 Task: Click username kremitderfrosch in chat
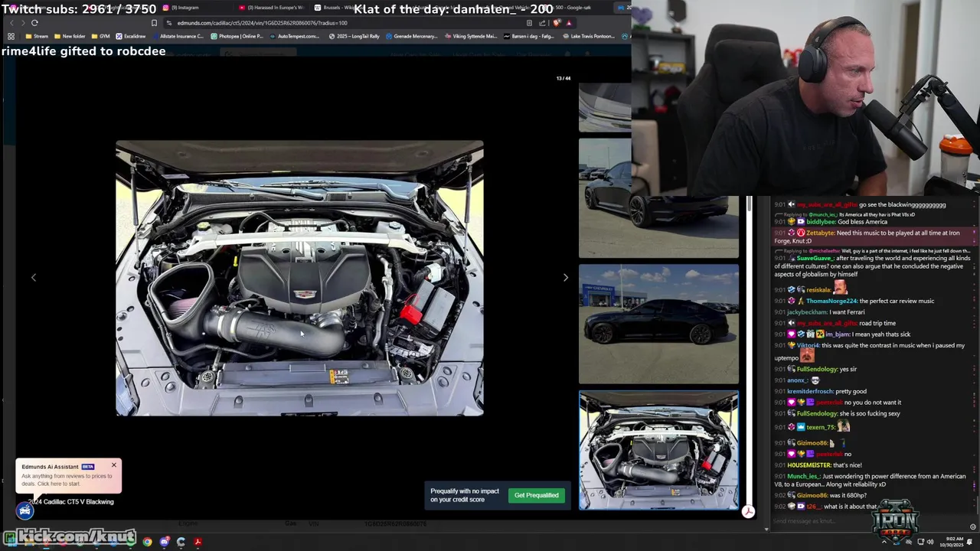point(810,391)
